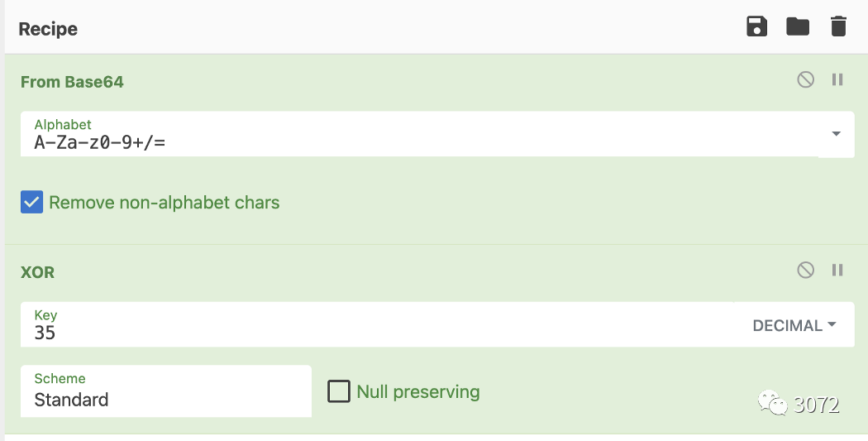The image size is (868, 441).
Task: Clear the recipe with trash icon
Action: click(x=839, y=26)
